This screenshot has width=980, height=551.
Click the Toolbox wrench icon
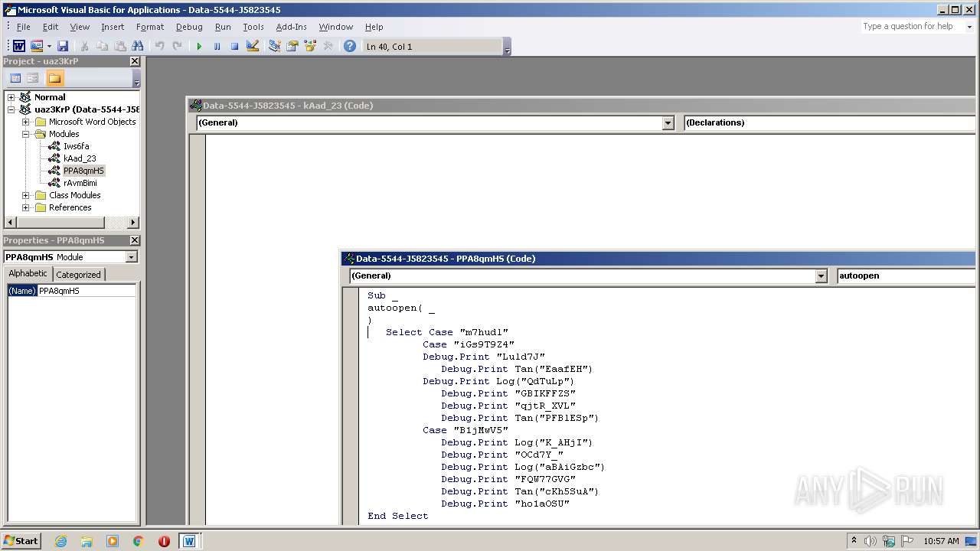coord(328,47)
